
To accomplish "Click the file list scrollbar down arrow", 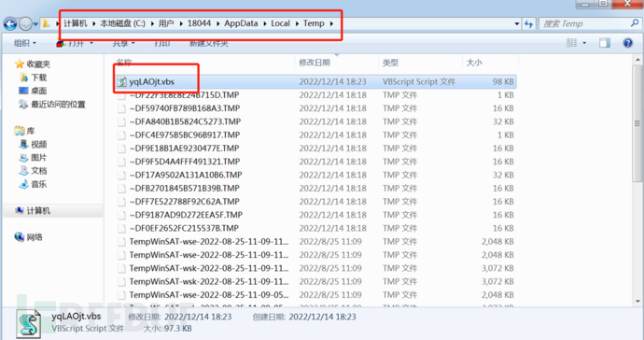I will coord(637,302).
